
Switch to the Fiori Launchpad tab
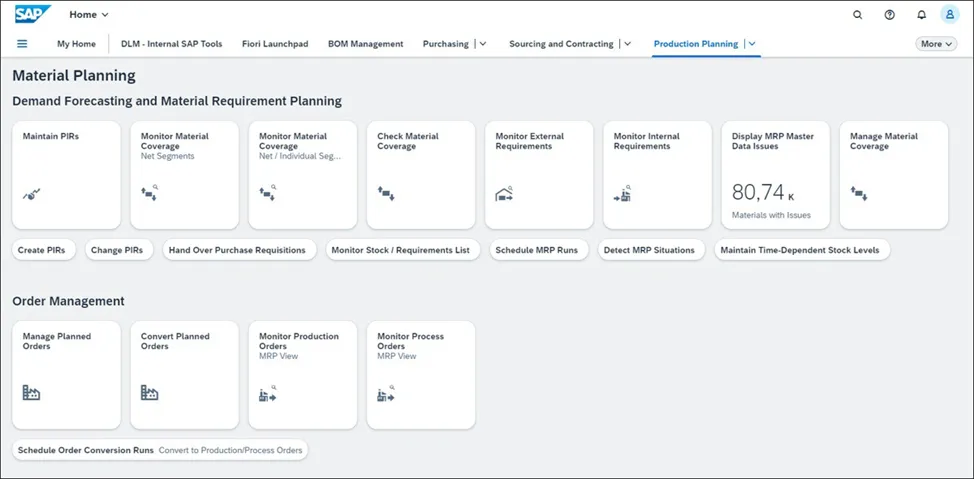pyautogui.click(x=275, y=44)
